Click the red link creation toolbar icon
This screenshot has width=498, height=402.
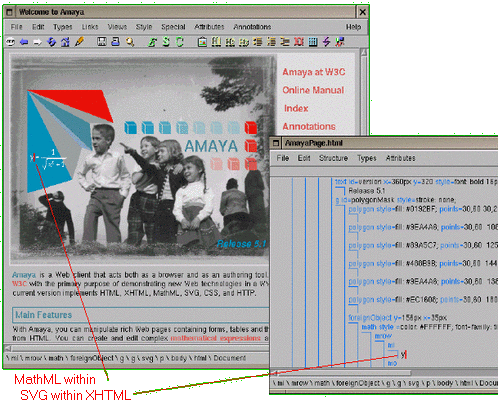(x=299, y=42)
